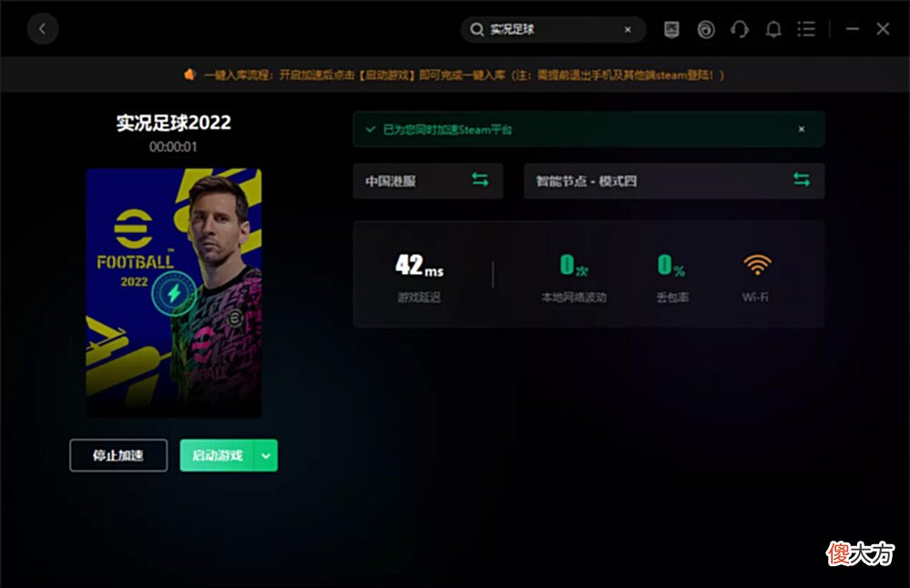Image resolution: width=910 pixels, height=588 pixels.
Task: Launch the game with 启动游戏
Action: click(217, 455)
